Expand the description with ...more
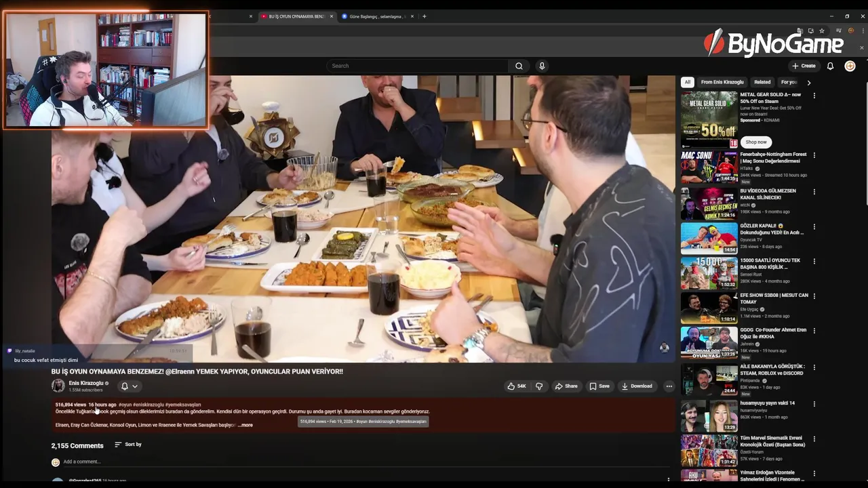Screen dimensions: 868x488 pyautogui.click(x=245, y=425)
